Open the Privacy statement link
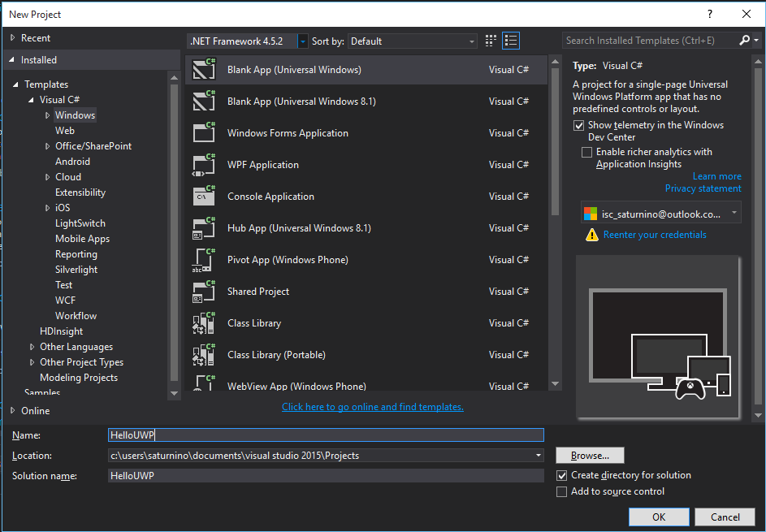The width and height of the screenshot is (766, 532). pos(703,188)
